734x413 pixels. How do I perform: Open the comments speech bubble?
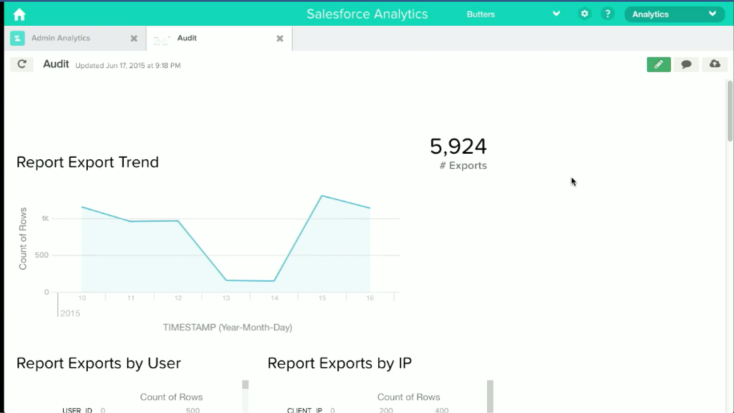686,65
